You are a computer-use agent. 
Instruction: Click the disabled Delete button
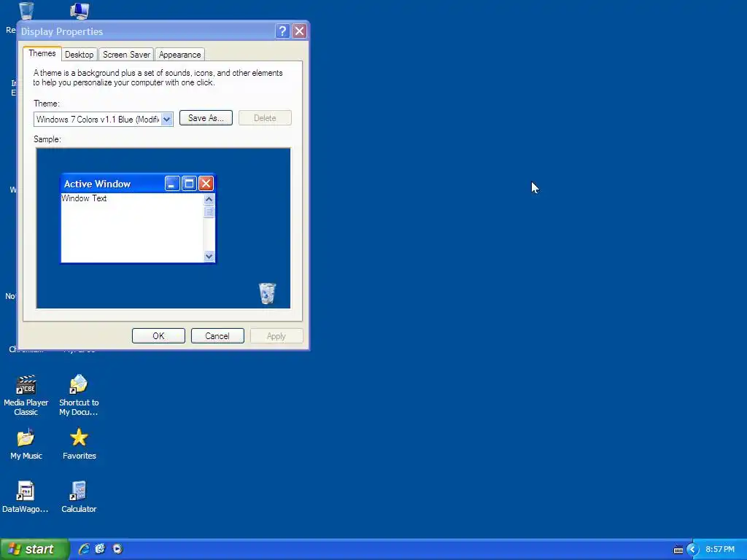tap(265, 118)
